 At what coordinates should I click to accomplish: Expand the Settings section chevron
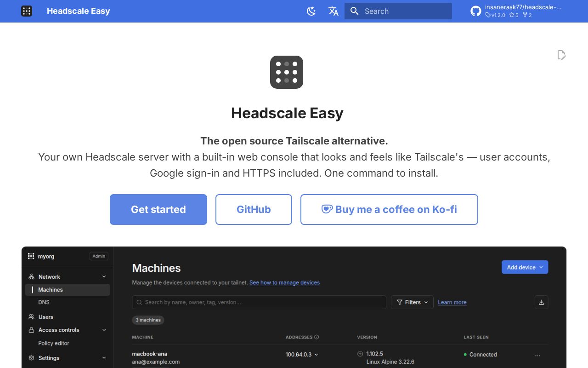[x=104, y=358]
